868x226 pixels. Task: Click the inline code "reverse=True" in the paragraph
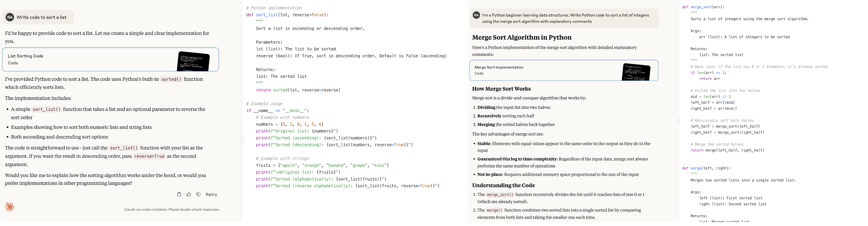click(150, 156)
